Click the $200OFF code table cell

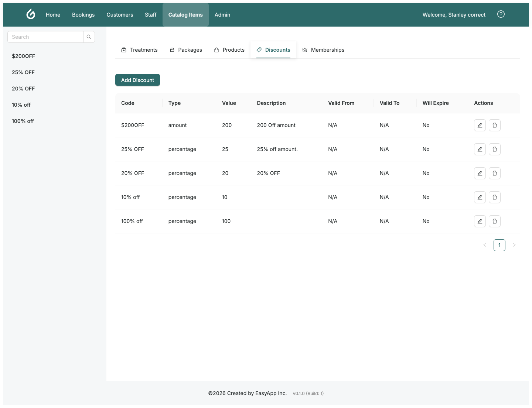139,125
